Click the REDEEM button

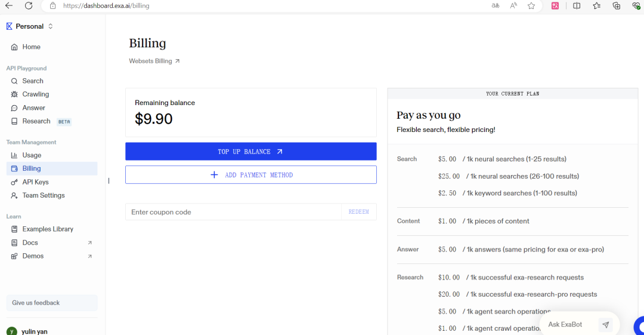(x=359, y=212)
